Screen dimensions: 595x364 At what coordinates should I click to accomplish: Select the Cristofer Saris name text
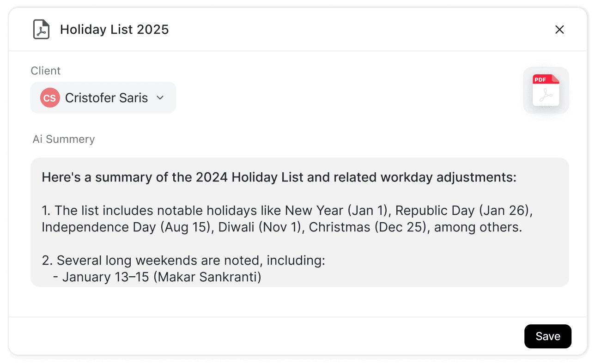pos(106,98)
